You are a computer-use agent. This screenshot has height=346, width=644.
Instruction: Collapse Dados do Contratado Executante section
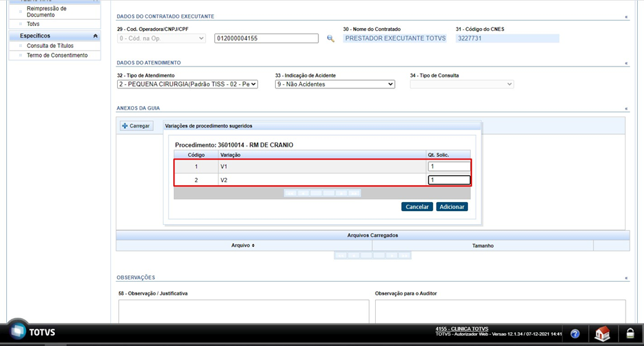coord(626,17)
